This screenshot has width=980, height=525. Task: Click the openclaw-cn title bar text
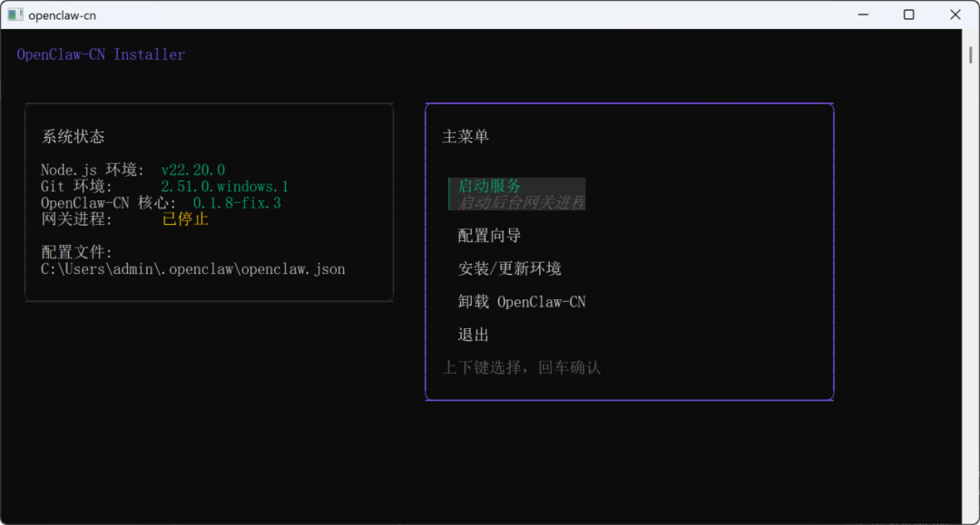pos(64,14)
